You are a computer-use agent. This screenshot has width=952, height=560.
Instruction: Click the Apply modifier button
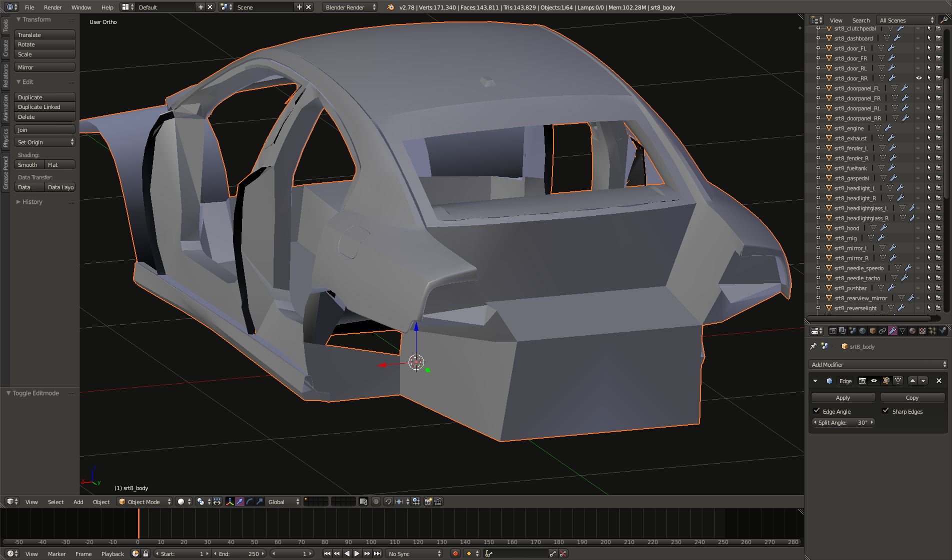[843, 398]
